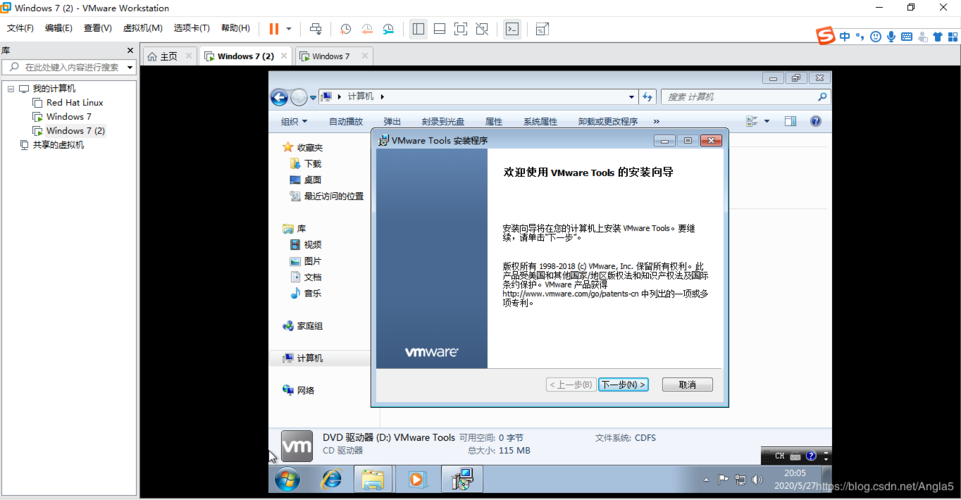
Task: Select 下载 in the Explorer sidebar
Action: (313, 164)
